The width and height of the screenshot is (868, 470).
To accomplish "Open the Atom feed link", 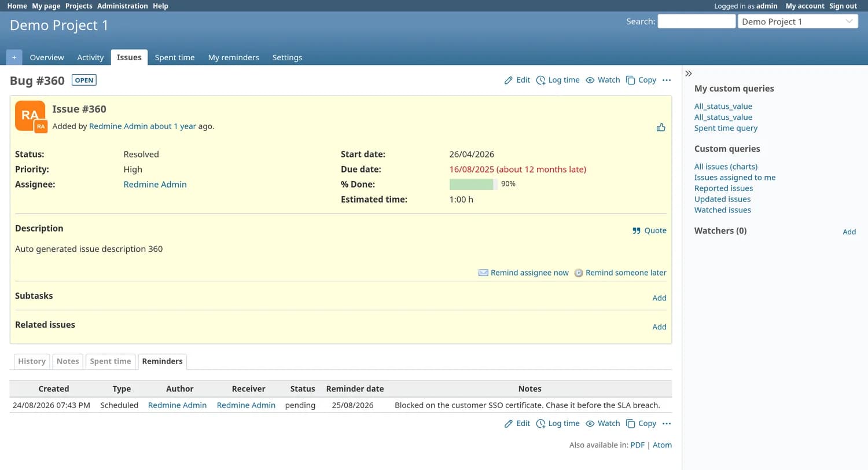I will (x=662, y=445).
